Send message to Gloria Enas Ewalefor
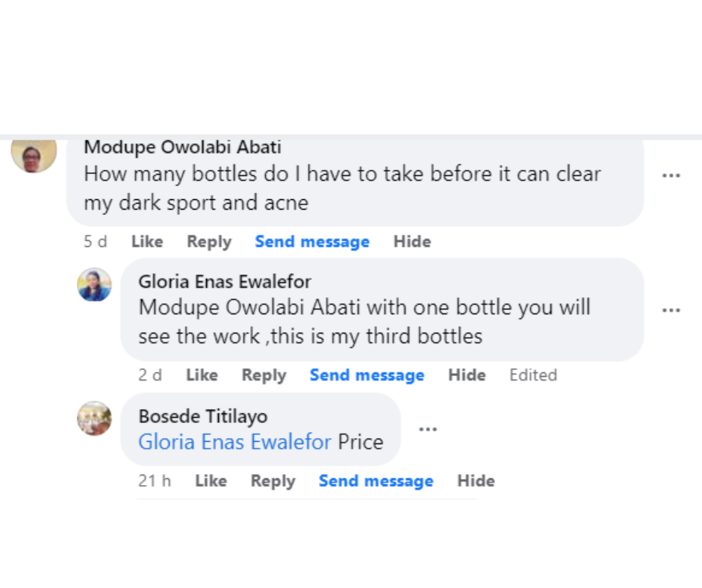702x588 pixels. tap(367, 375)
